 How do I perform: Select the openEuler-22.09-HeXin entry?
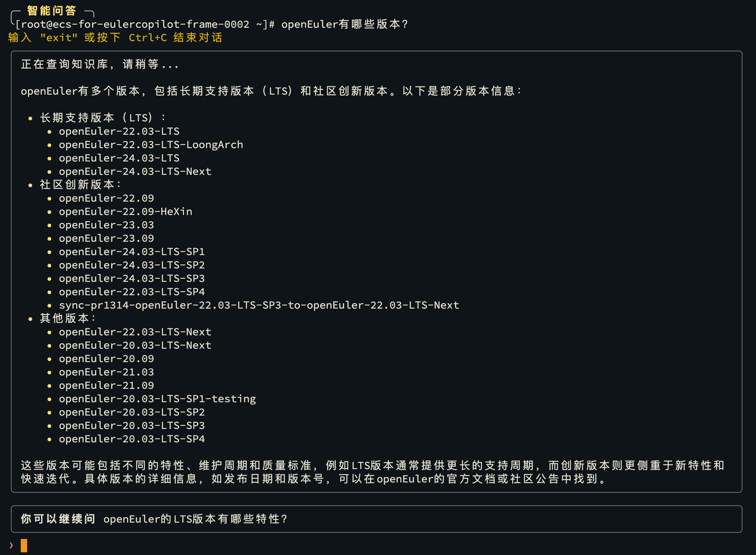tap(126, 211)
